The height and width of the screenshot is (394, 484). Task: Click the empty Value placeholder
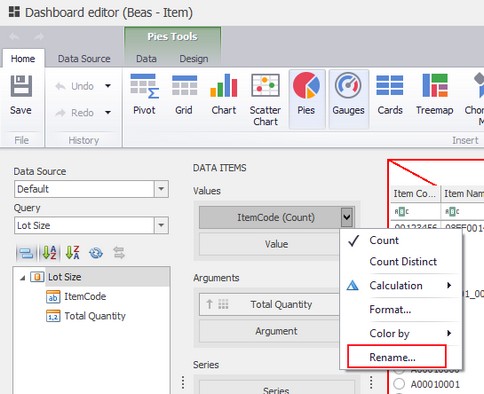pos(276,244)
